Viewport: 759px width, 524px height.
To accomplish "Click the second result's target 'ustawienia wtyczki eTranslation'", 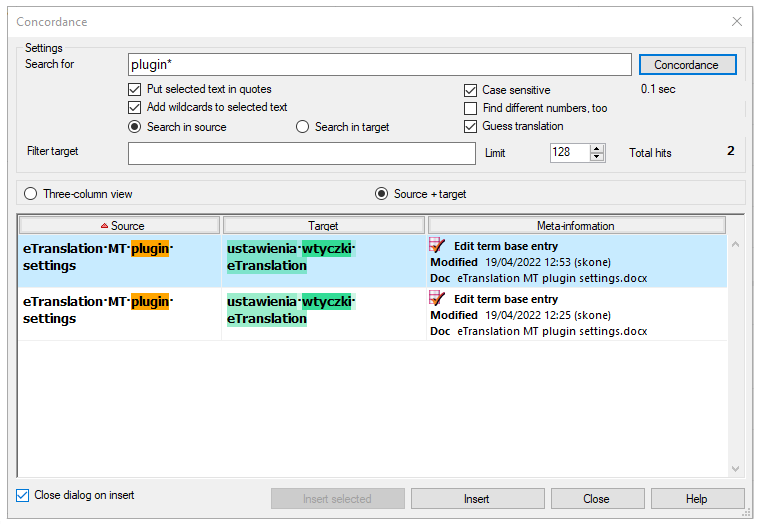I will click(x=291, y=310).
